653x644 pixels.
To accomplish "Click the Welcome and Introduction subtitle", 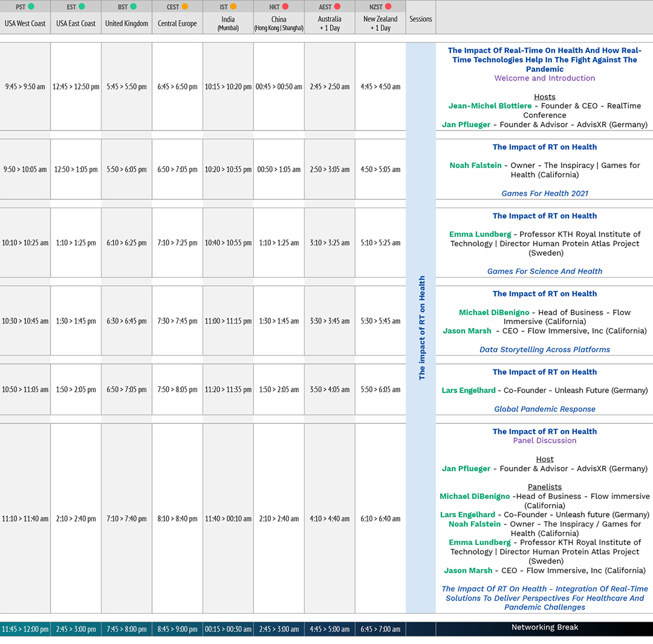I will (x=545, y=79).
